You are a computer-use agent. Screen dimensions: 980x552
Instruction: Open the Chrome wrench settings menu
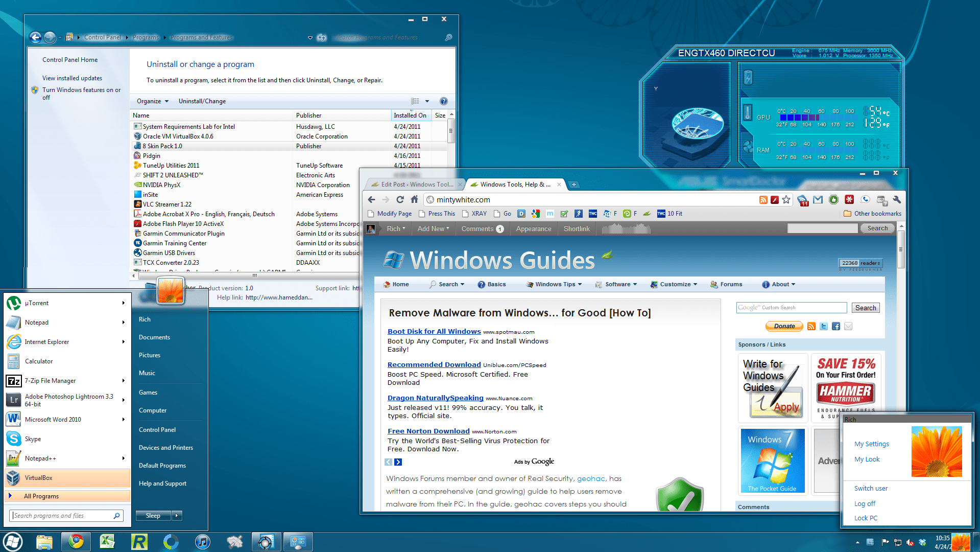[x=897, y=199]
